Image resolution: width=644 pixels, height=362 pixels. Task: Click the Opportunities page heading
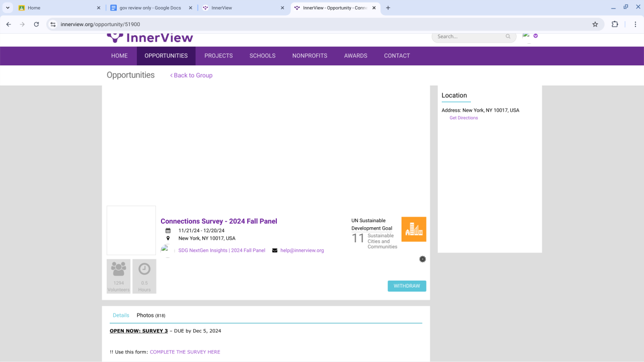pyautogui.click(x=131, y=75)
